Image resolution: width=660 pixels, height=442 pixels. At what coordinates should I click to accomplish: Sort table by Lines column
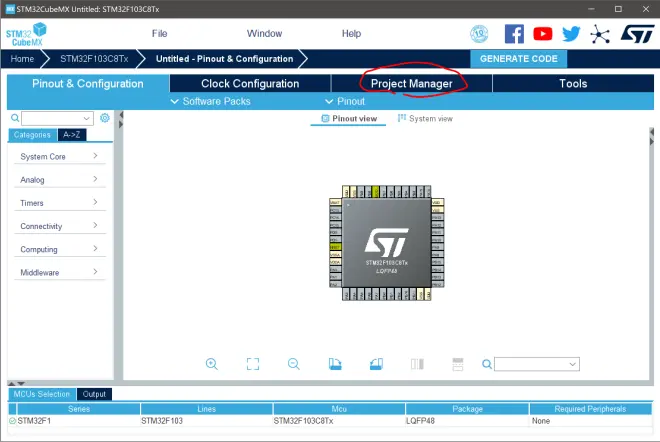pos(206,409)
